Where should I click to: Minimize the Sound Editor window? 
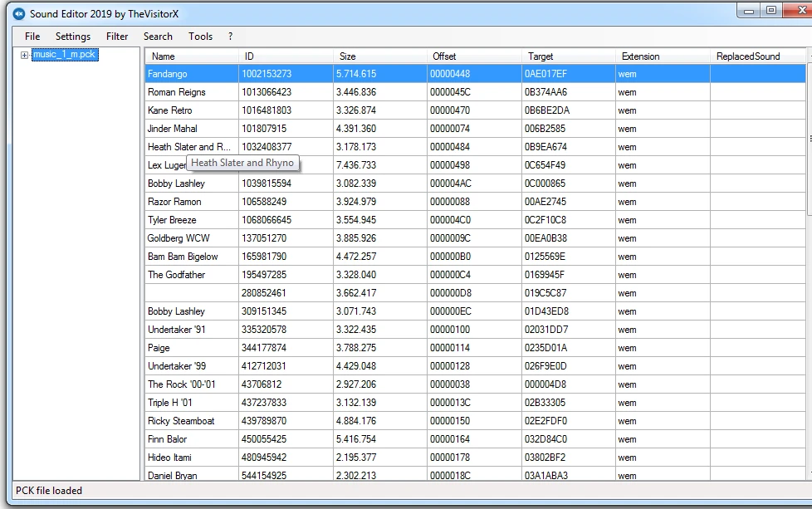(x=750, y=10)
